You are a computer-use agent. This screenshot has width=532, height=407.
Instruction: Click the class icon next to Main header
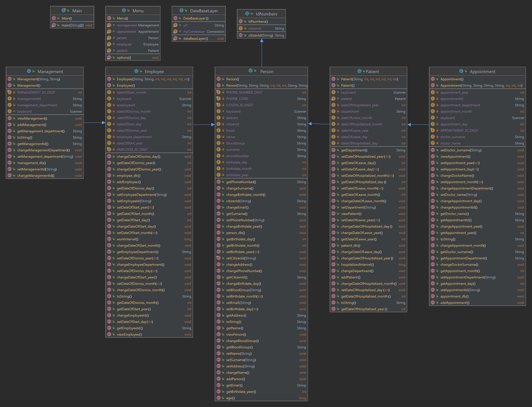63,10
